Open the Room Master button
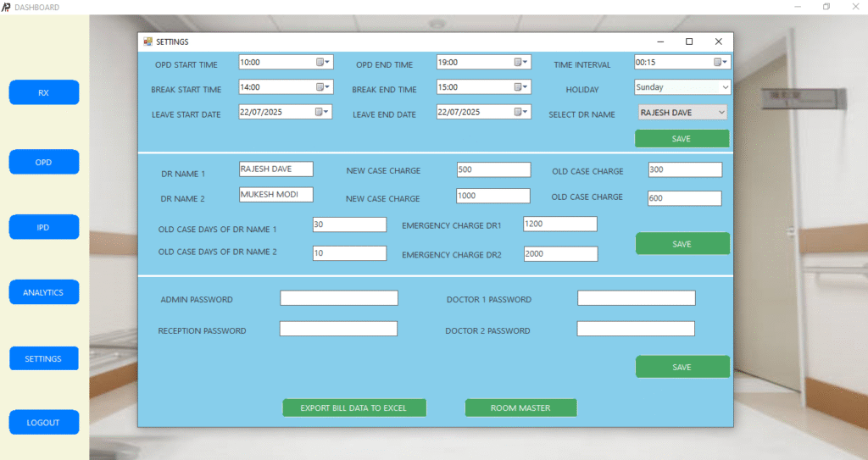This screenshot has height=460, width=868. pyautogui.click(x=520, y=408)
